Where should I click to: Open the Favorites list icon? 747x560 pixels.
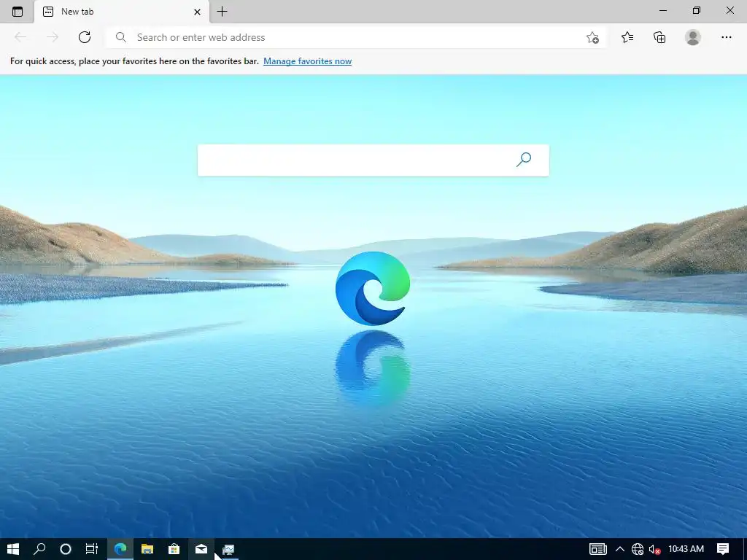click(627, 37)
